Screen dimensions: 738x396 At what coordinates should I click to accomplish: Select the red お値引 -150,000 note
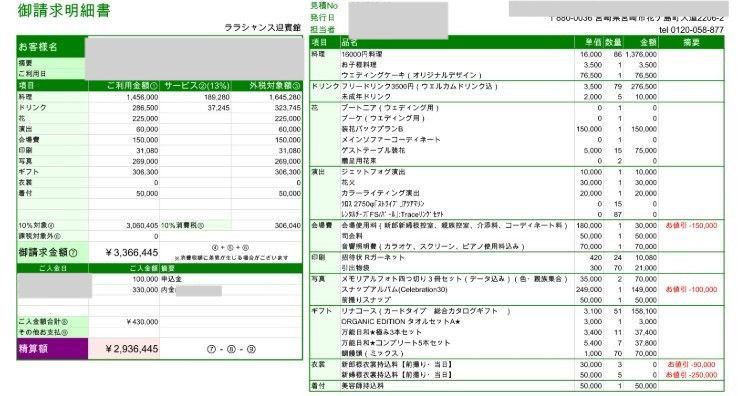tap(691, 226)
